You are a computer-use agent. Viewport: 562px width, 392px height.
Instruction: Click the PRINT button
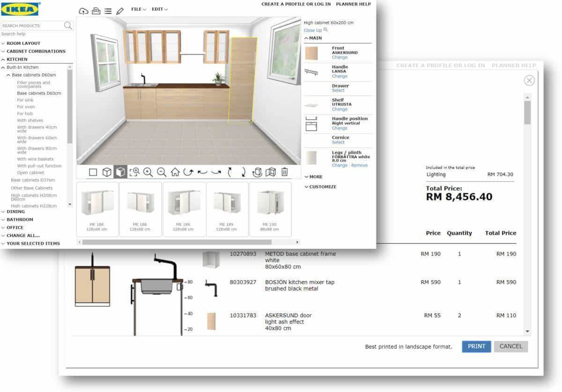[x=476, y=346]
